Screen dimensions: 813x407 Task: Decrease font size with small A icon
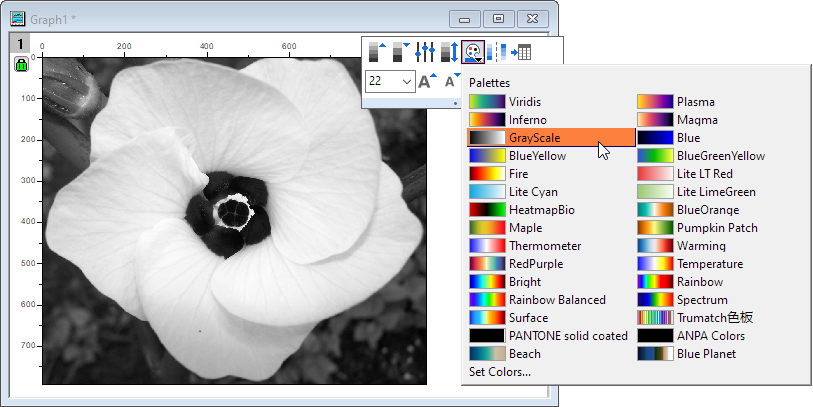[450, 81]
